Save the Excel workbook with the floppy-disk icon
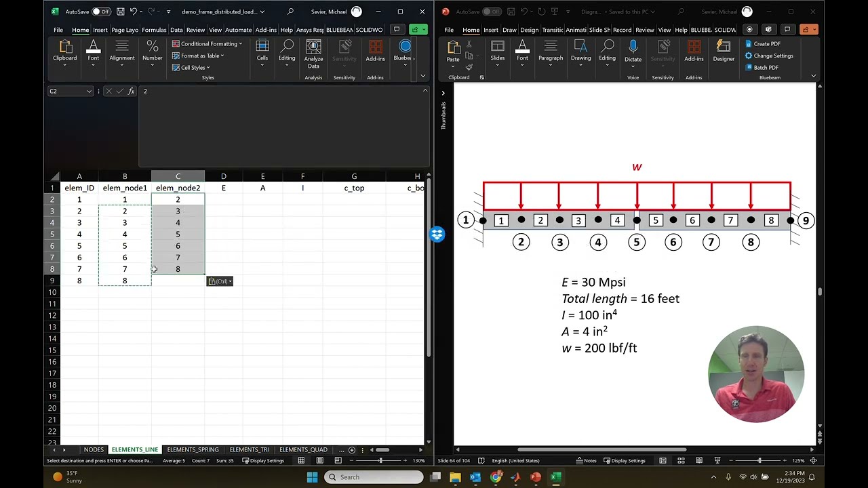Viewport: 868px width, 488px height. [x=120, y=12]
